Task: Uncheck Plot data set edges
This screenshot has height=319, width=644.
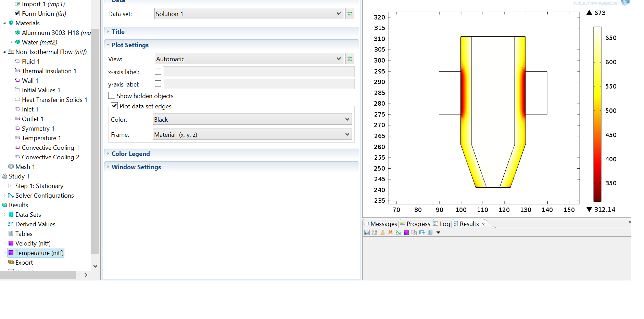Action: point(114,106)
